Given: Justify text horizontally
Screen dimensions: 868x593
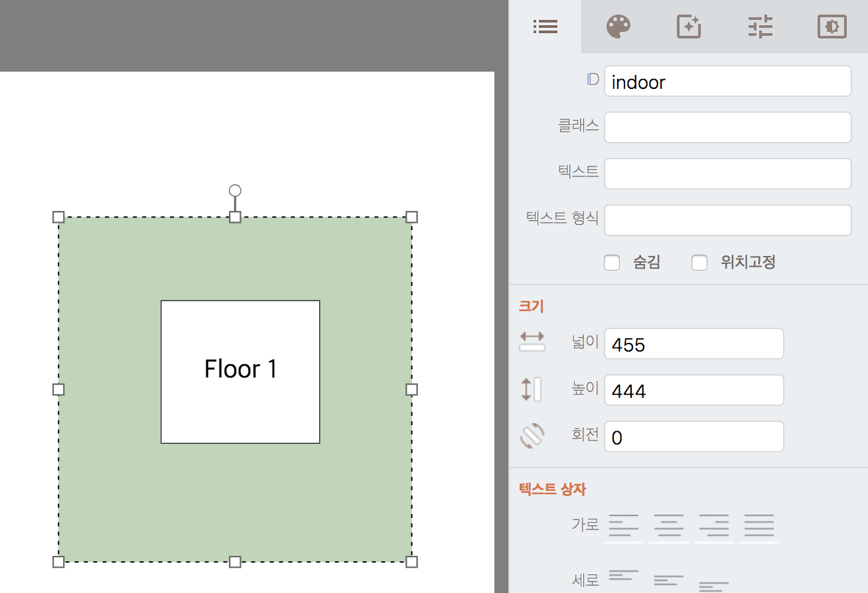Looking at the screenshot, I should 759,527.
